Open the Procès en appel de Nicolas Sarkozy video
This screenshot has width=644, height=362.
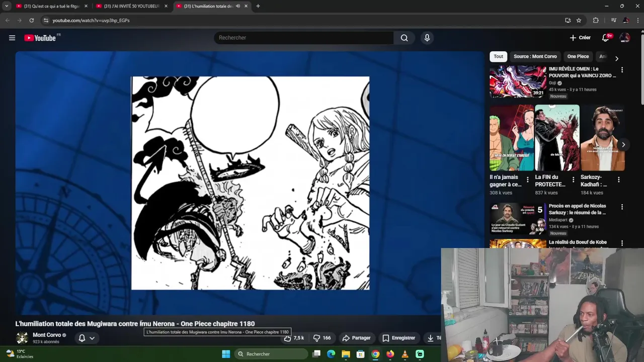tap(578, 209)
